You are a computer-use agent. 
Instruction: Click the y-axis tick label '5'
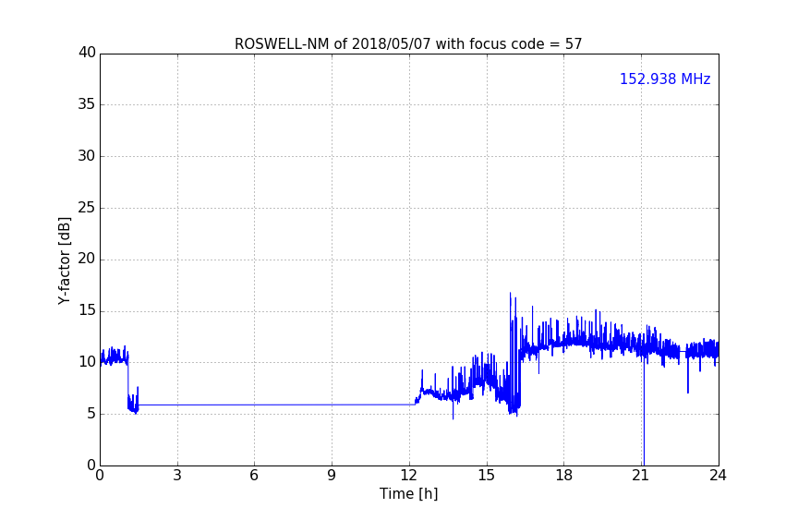pyautogui.click(x=91, y=414)
